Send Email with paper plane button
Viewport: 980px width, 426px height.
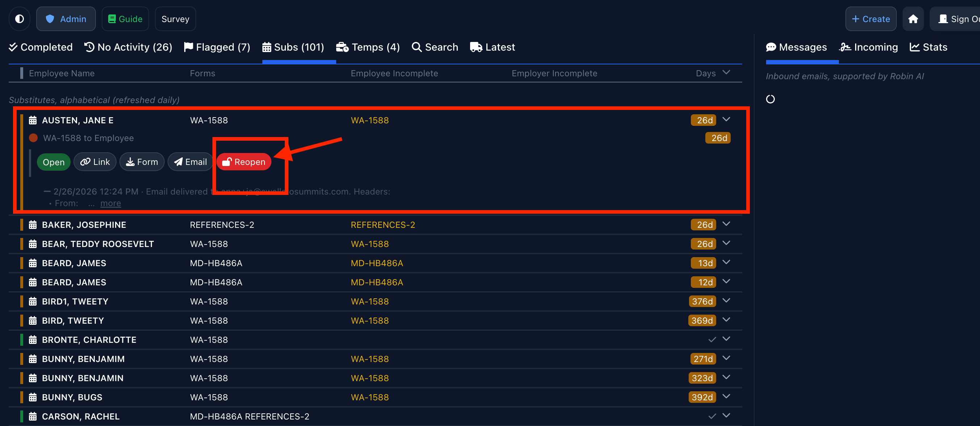pos(190,162)
